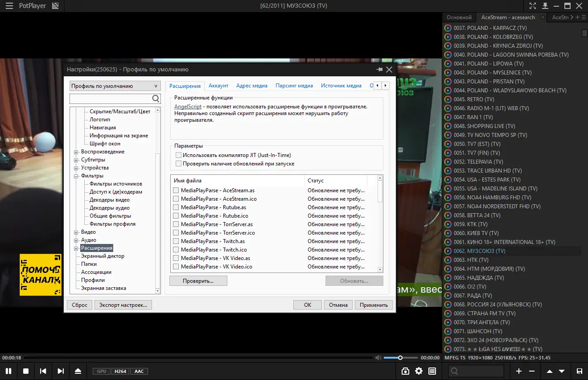Open PotPlayer settings via the gear icon

tap(418, 371)
